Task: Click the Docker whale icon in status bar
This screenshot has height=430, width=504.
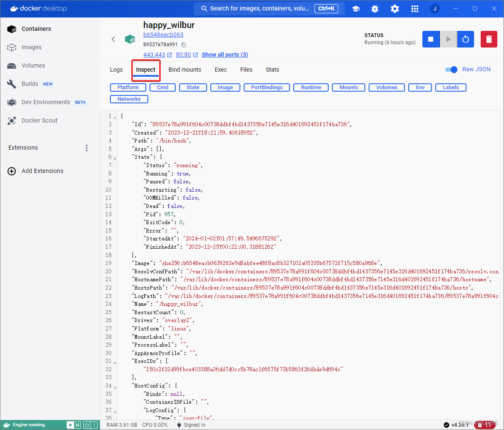Action: click(6, 425)
